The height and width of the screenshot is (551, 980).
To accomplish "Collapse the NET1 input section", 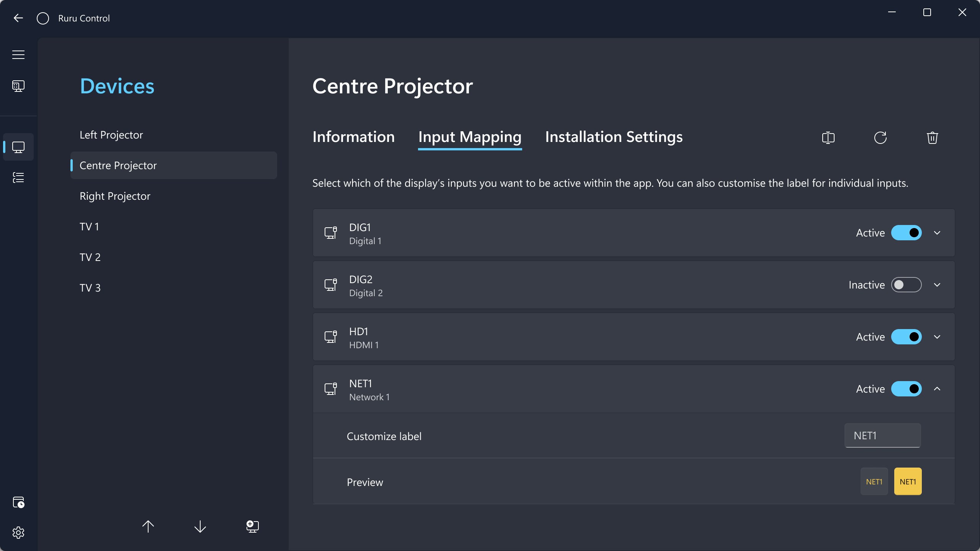I will [937, 389].
